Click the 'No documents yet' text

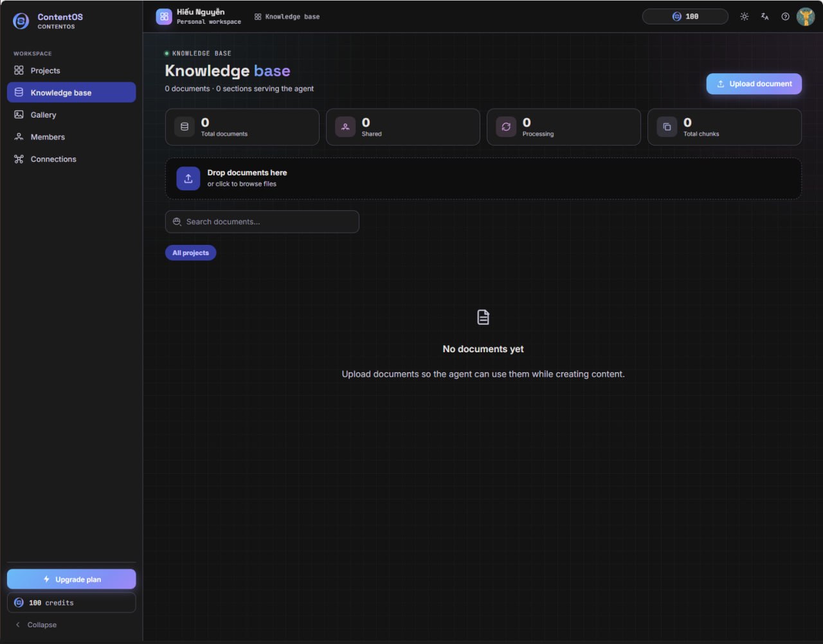tap(484, 349)
